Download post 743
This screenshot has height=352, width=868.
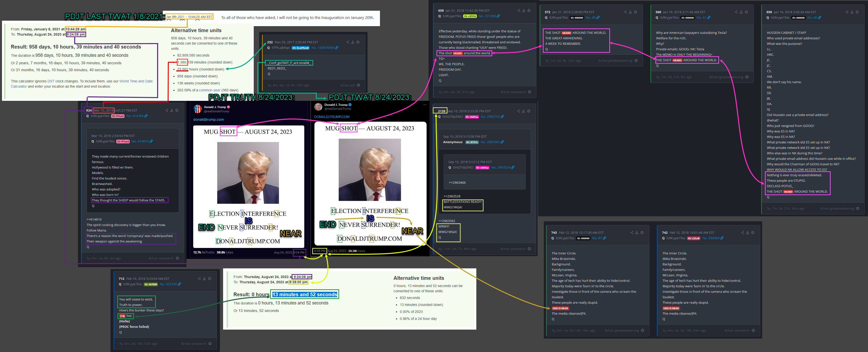point(637,233)
